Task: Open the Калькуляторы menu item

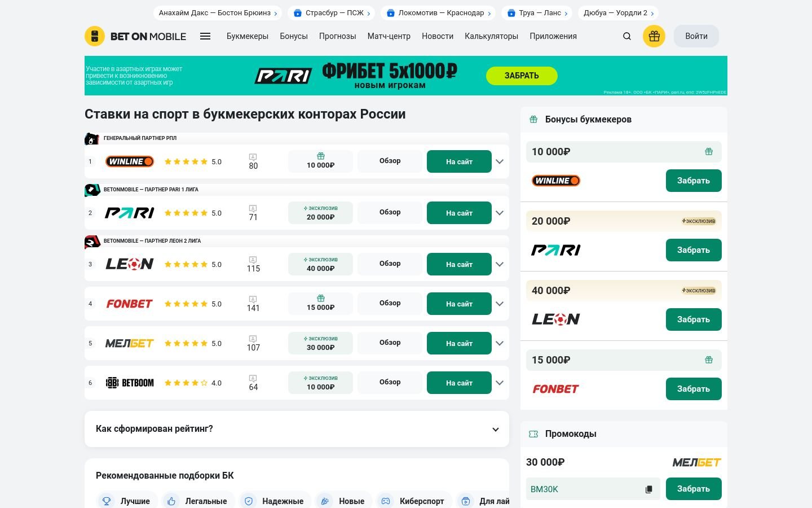Action: 492,36
